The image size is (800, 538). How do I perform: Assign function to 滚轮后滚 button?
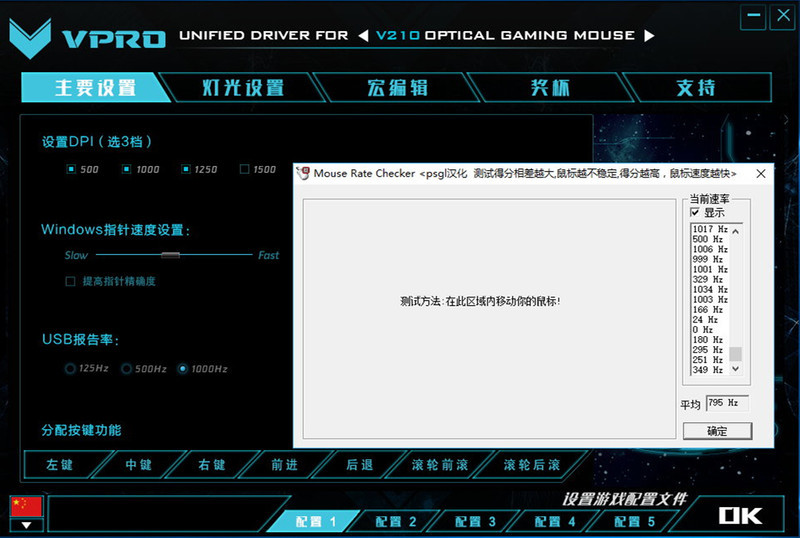[532, 464]
